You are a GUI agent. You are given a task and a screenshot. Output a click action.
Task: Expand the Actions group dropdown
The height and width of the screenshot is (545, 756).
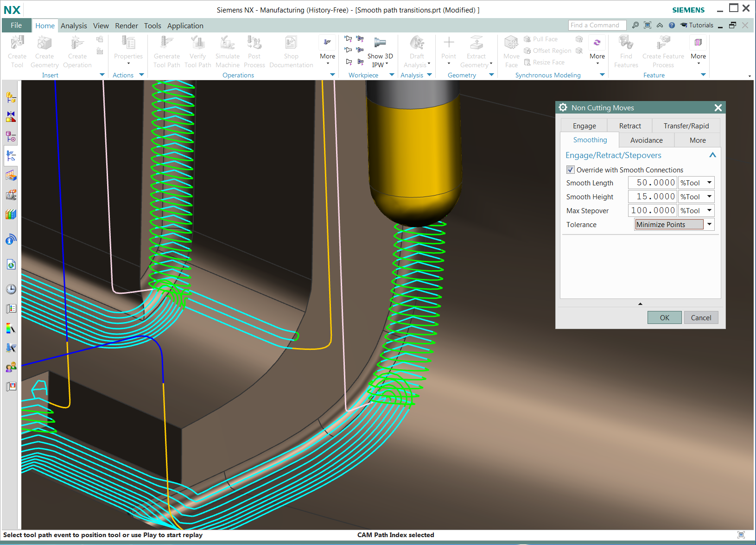(141, 75)
